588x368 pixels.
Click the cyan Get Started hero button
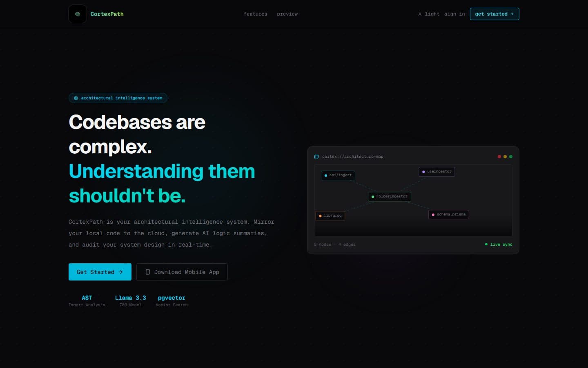(100, 272)
